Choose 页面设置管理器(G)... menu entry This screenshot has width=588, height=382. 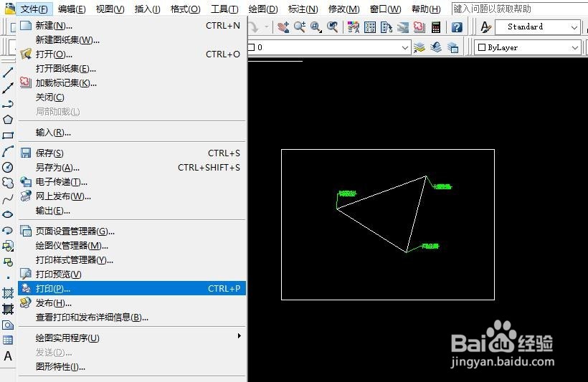point(132,231)
